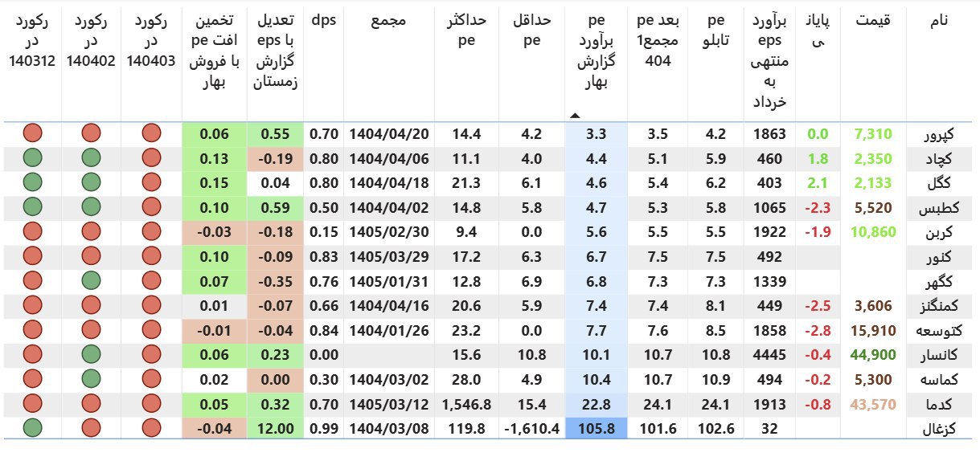This screenshot has height=469, width=980.
Task: Sort by the dps column header
Action: [323, 21]
